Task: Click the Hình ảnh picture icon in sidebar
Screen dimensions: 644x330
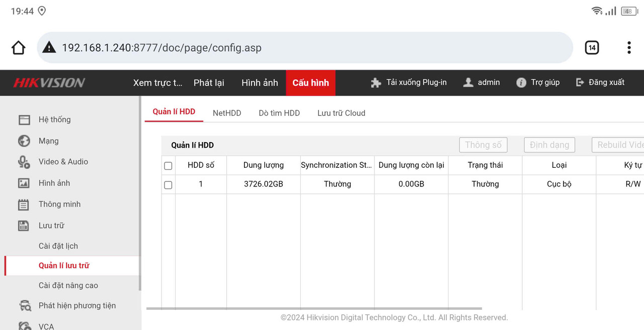Action: [x=24, y=183]
